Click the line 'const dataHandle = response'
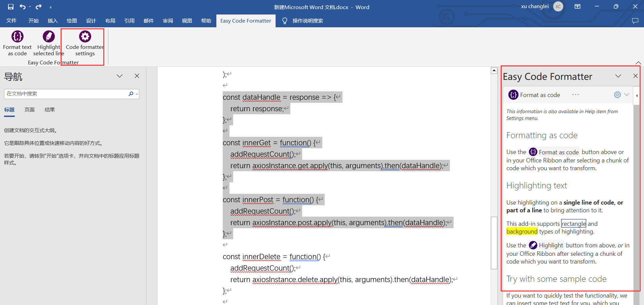The image size is (644, 305). [x=282, y=97]
